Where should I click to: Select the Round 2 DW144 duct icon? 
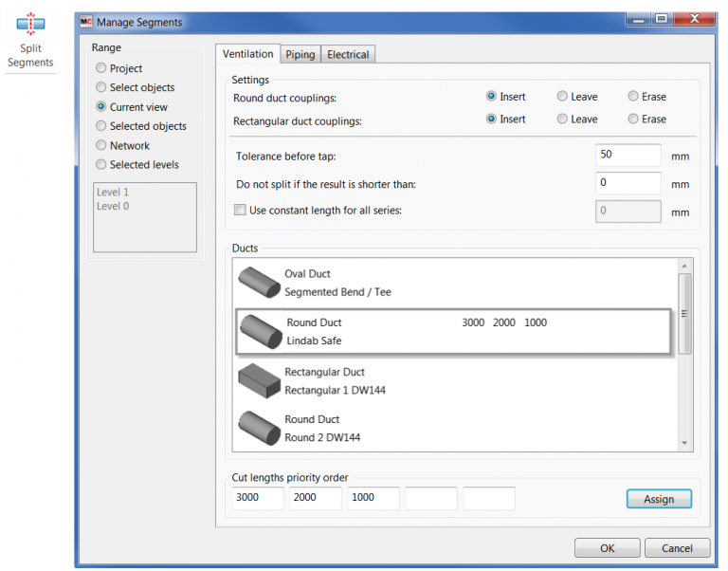[258, 428]
